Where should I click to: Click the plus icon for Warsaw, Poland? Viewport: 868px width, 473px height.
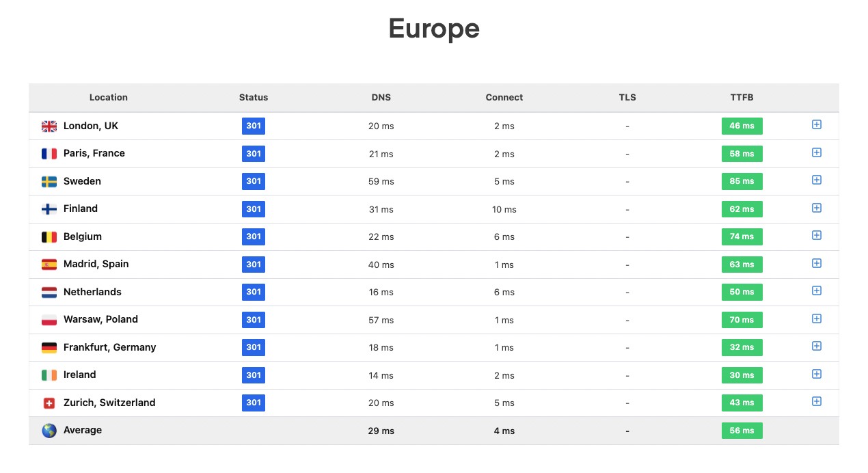pos(816,319)
